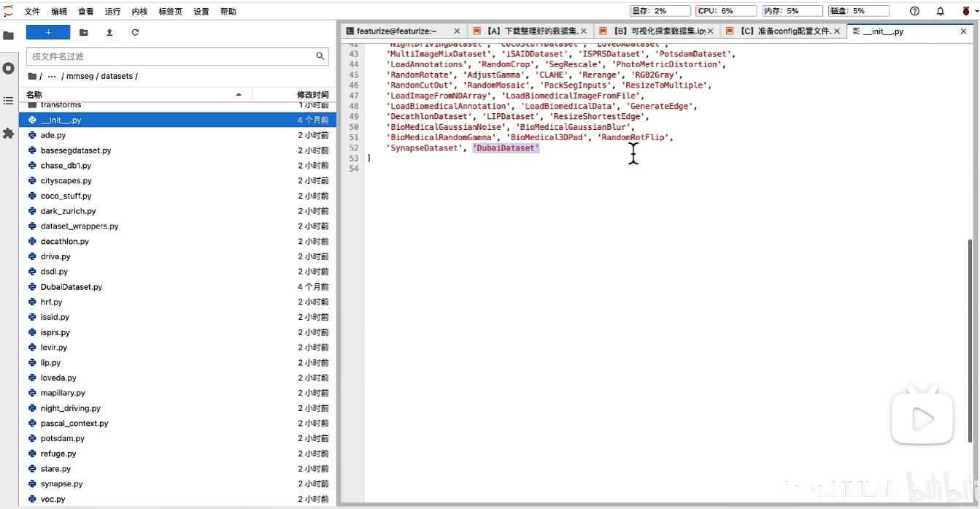
Task: Open the table of contents sidebar icon
Action: 9,101
